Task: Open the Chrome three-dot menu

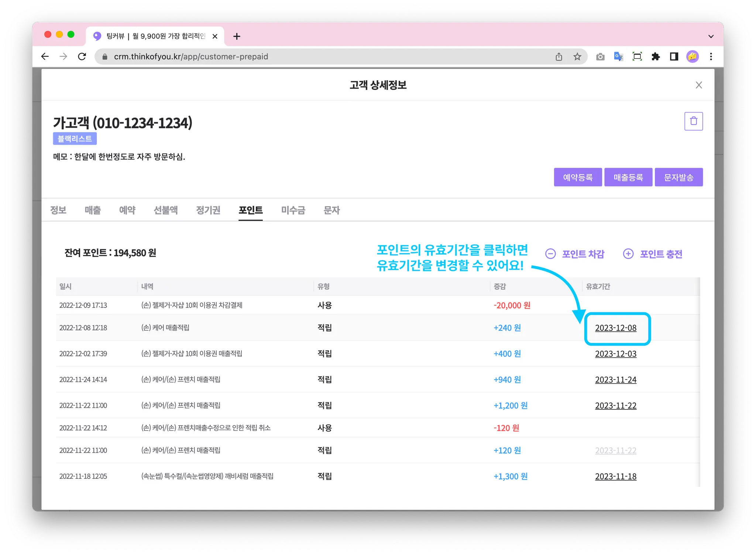Action: (x=711, y=56)
